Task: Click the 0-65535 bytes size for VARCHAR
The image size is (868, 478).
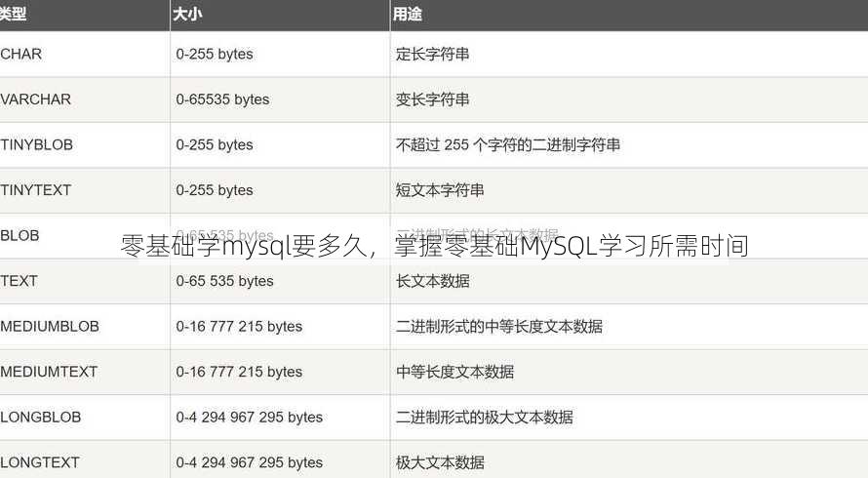Action: pos(222,100)
